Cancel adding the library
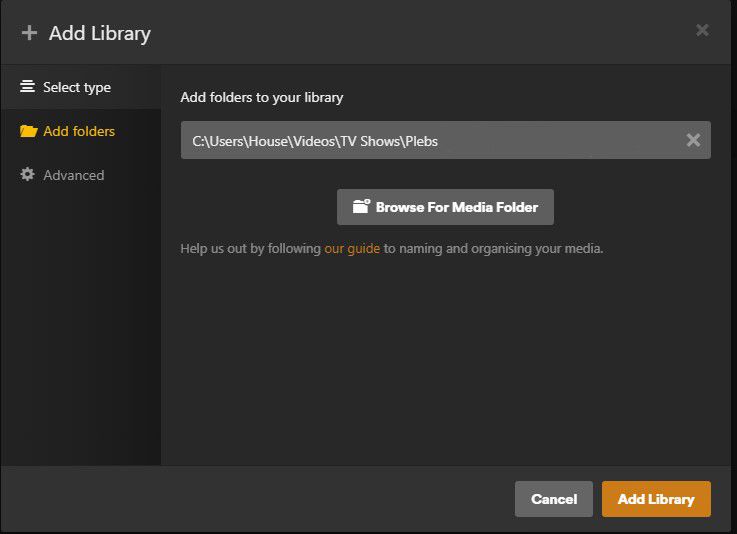The height and width of the screenshot is (534, 737). (x=554, y=499)
